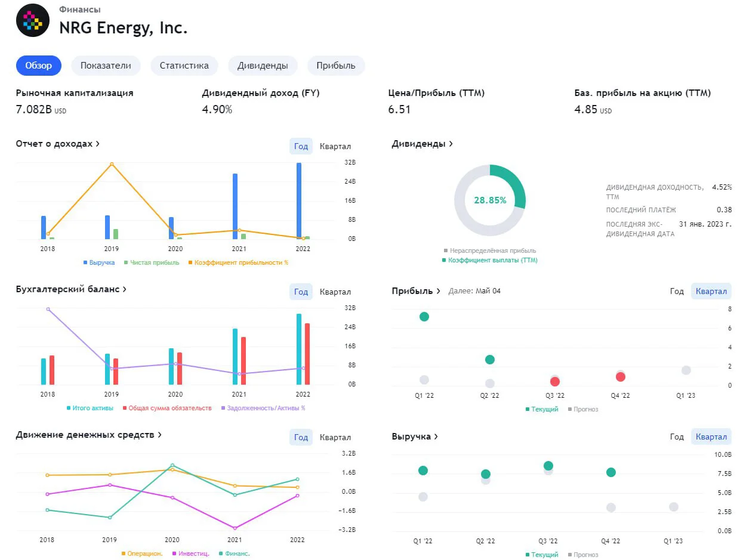Select Квартал in the income statement chart

click(335, 146)
